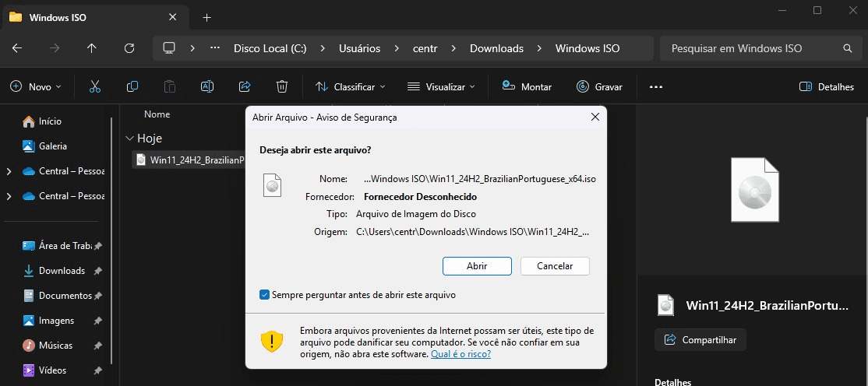Click the Rename icon in toolbar
The image size is (868, 386).
207,87
